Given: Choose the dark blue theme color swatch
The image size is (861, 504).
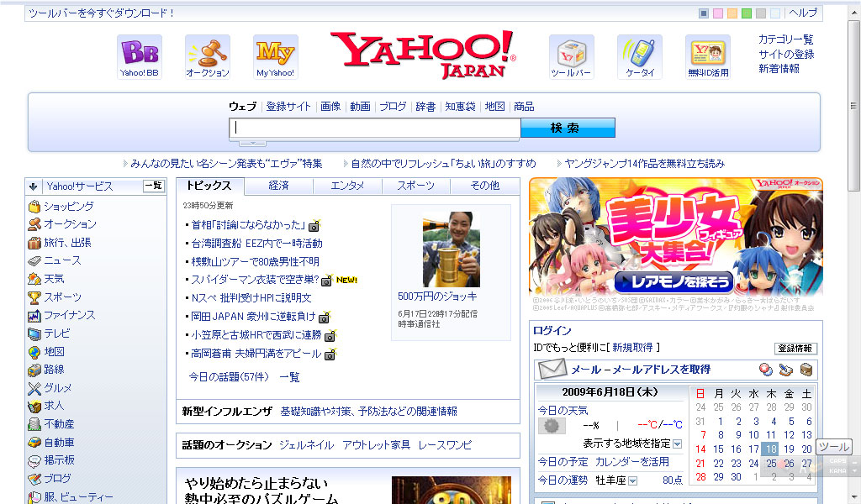Looking at the screenshot, I should [704, 13].
